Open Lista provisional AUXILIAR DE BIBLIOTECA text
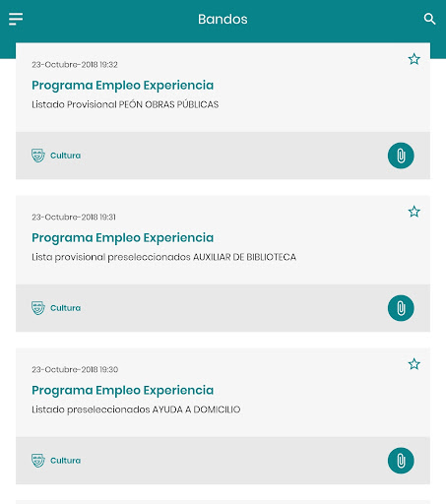446x504 pixels. (163, 257)
